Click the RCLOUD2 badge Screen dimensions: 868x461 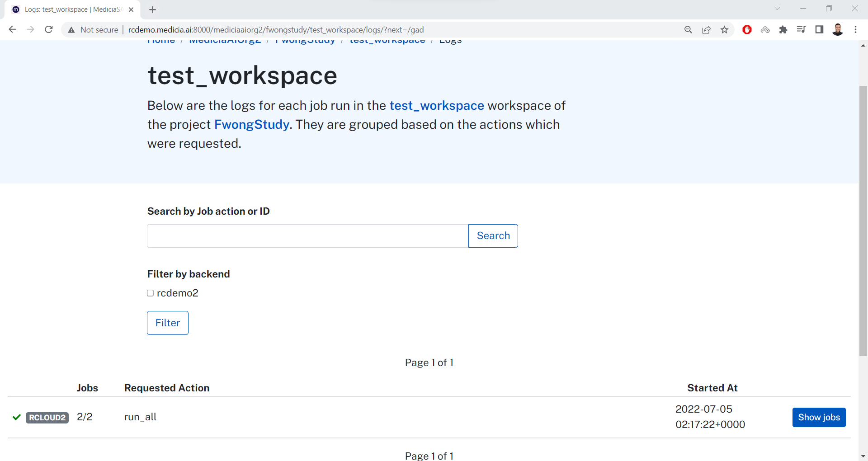(x=47, y=418)
